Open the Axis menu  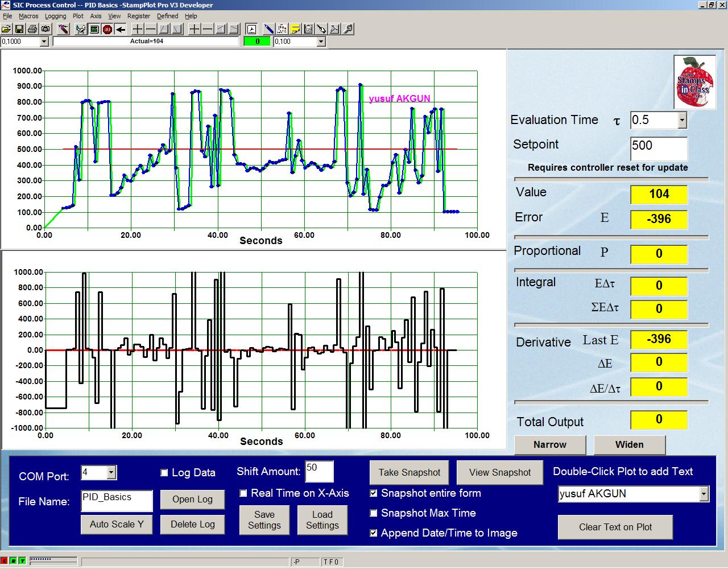tap(96, 16)
